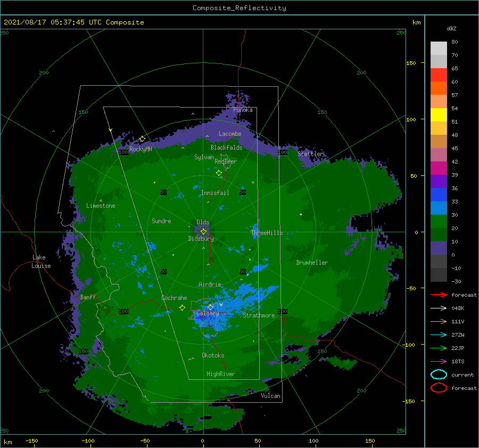Click the Banff label
Image resolution: width=479 pixels, height=448 pixels.
coord(88,297)
